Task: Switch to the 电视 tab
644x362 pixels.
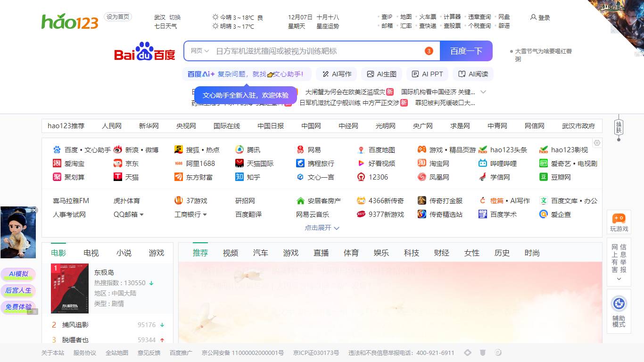Action: coord(91,253)
